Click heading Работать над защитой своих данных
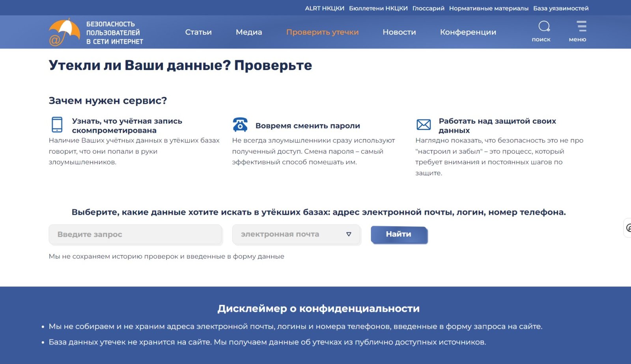631x364 pixels. pos(497,126)
